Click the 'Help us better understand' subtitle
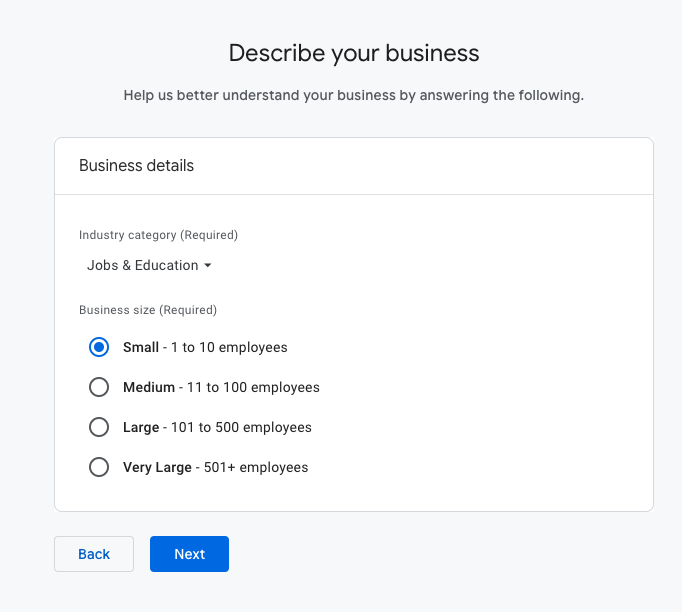The image size is (682, 612). (x=354, y=96)
